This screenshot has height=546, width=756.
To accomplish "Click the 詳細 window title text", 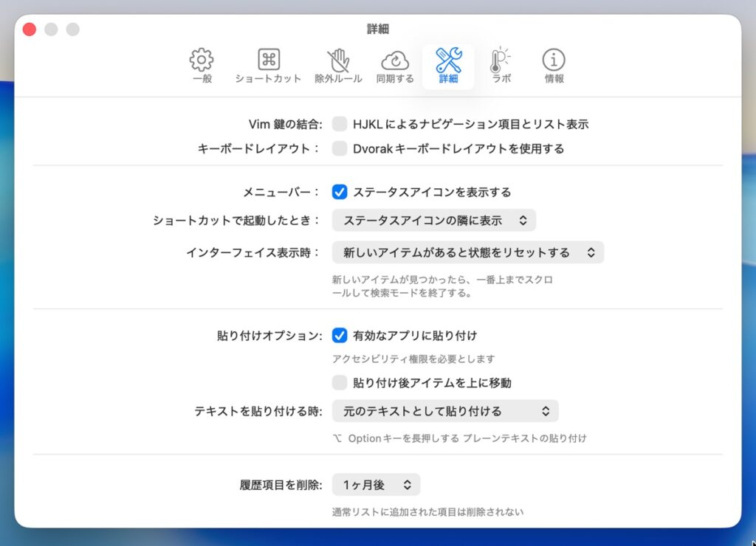I will click(378, 30).
